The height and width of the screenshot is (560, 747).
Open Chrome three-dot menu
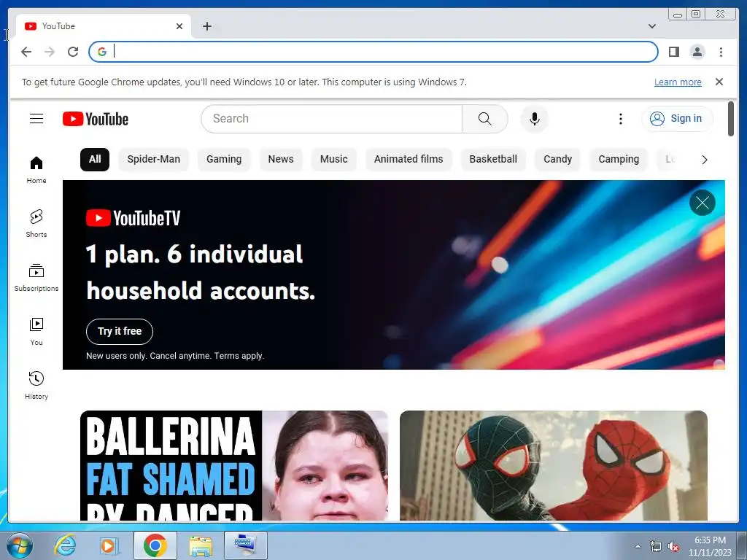tap(721, 52)
